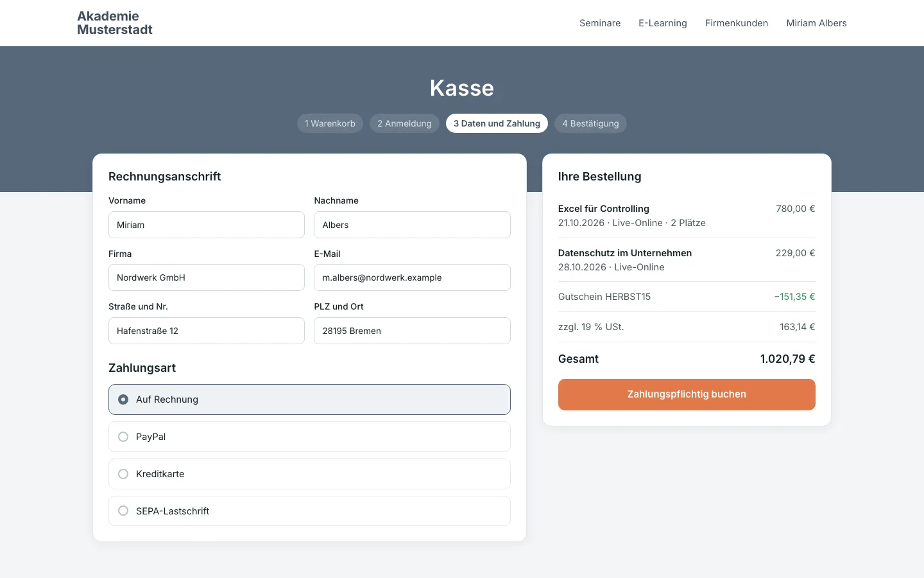This screenshot has height=578, width=924.
Task: Edit the Nachname field
Action: pyautogui.click(x=412, y=225)
